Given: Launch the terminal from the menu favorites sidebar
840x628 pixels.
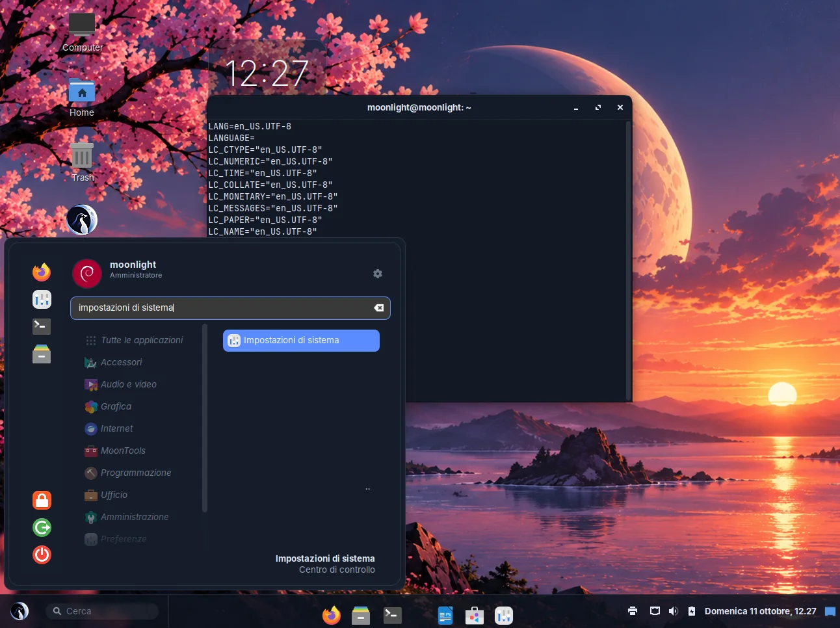Looking at the screenshot, I should tap(42, 326).
